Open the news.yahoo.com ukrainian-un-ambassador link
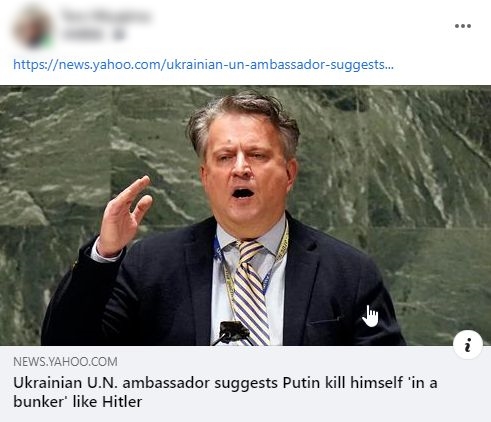Image resolution: width=491 pixels, height=422 pixels. tap(203, 65)
